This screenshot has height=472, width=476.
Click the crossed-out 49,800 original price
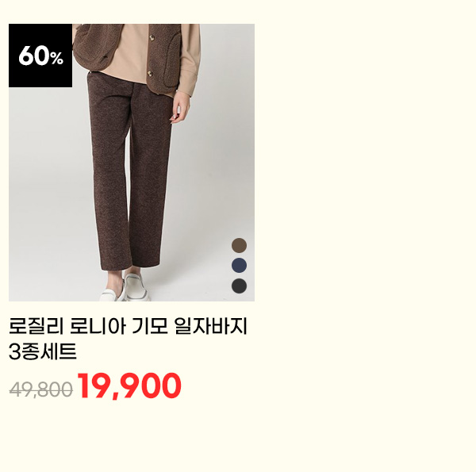[40, 389]
